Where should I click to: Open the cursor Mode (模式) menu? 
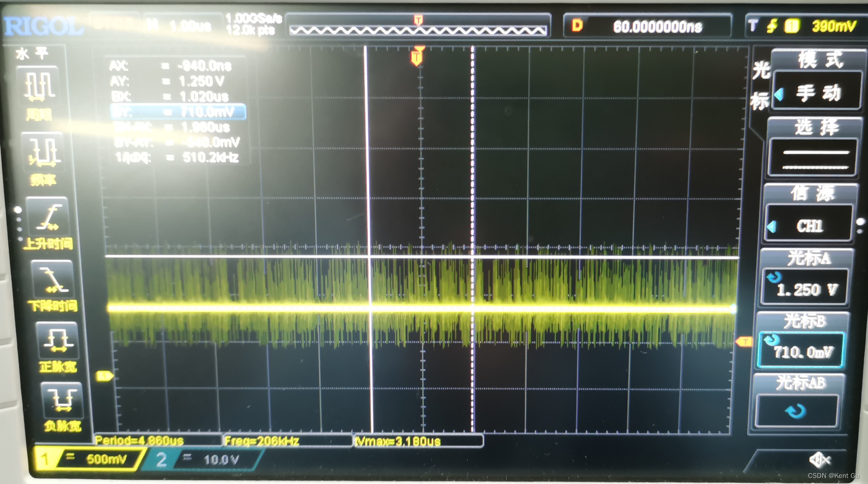click(820, 59)
